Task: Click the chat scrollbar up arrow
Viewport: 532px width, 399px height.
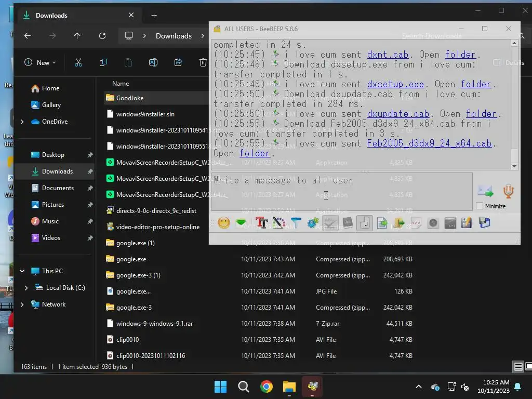Action: 514,44
